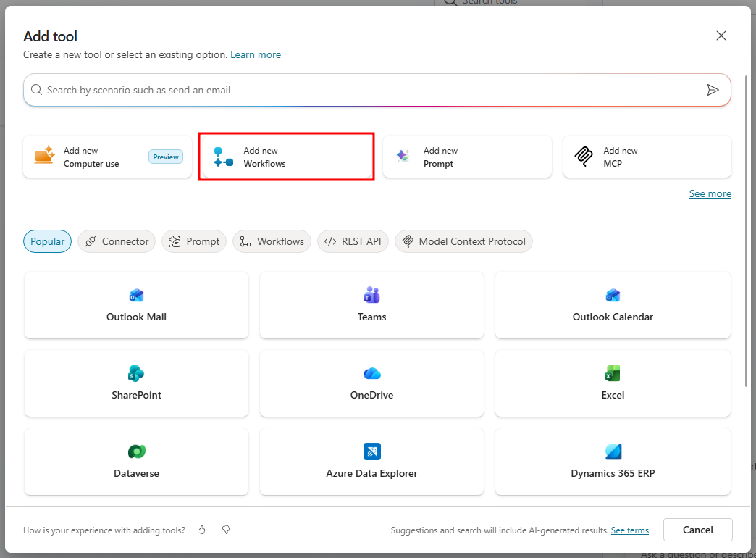Click the 'How is your experience' feedback text
Viewport: 756px width, 558px height.
pos(104,530)
